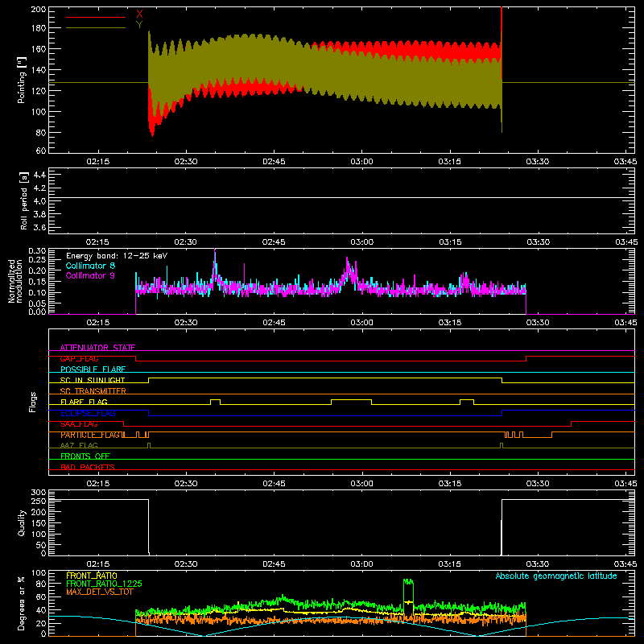Click the 250 tick on Quality axis
The image size is (644, 644).
(38, 501)
